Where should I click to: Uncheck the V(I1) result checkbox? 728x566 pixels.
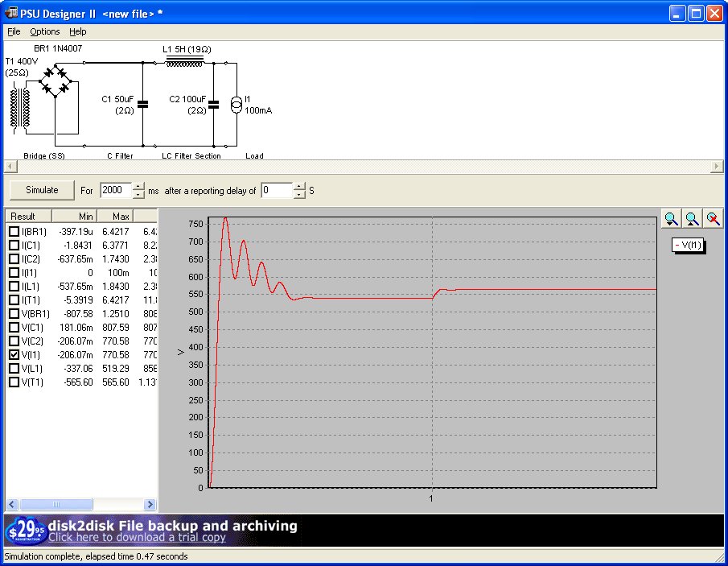14,354
